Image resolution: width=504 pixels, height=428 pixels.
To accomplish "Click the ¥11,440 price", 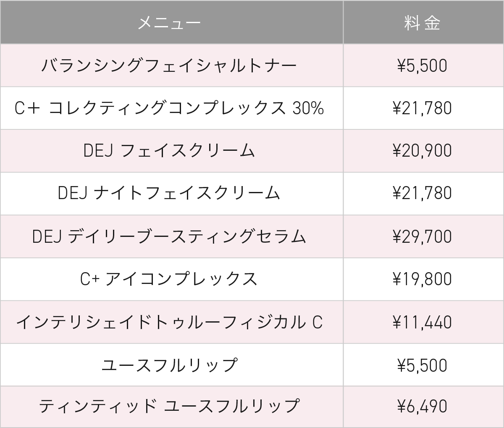I will click(x=422, y=322).
